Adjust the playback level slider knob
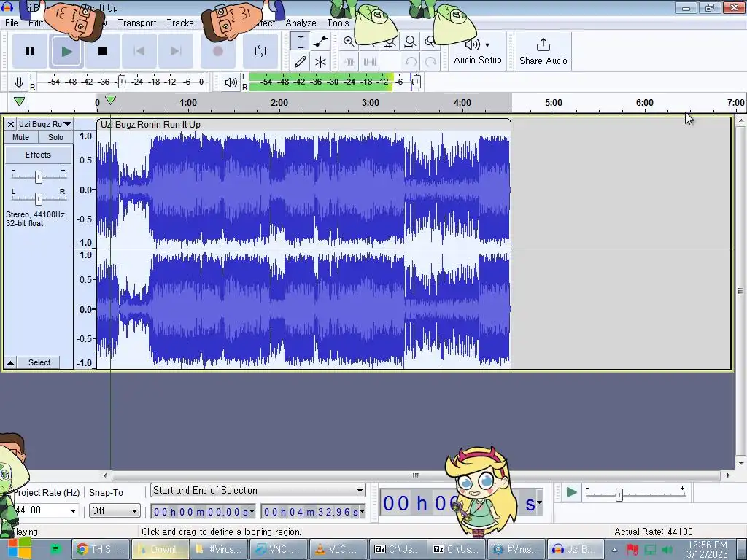Image resolution: width=747 pixels, height=560 pixels. 417,82
